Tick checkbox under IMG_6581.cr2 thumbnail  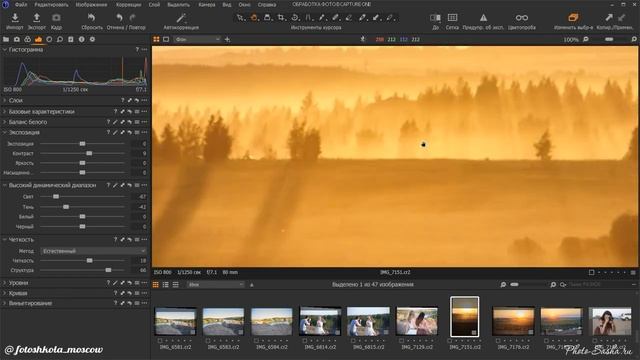click(x=160, y=340)
